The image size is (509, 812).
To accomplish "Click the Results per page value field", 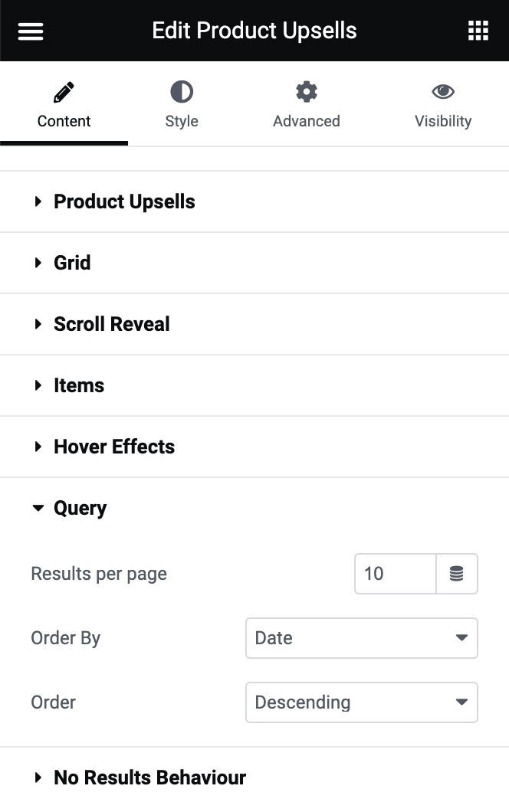I will 395,573.
